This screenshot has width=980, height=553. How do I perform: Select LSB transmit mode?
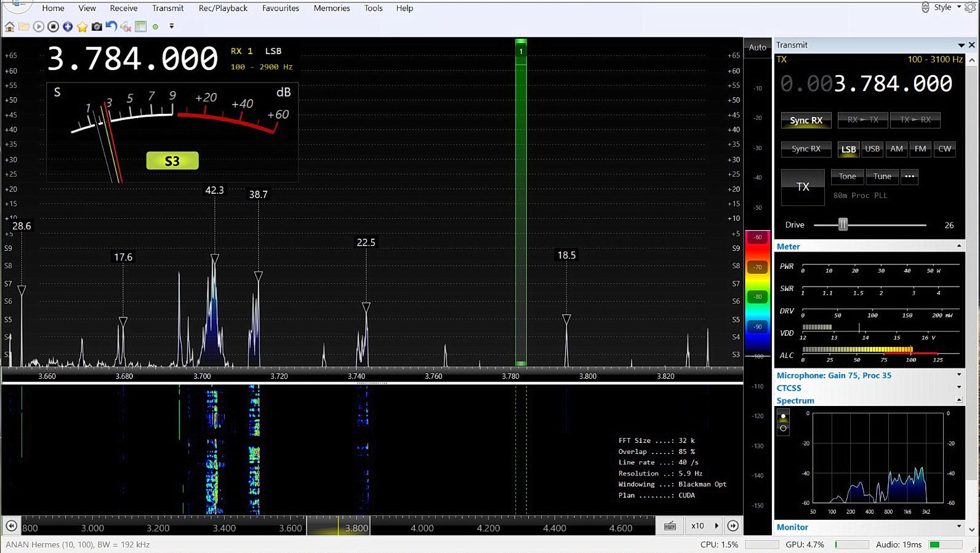coord(848,149)
